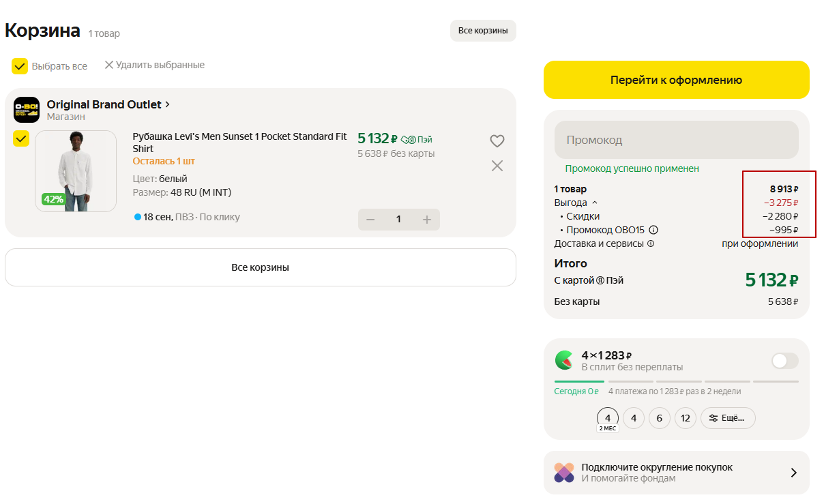Enable the Split payment toggle switch
Image resolution: width=824 pixels, height=504 pixels.
[784, 361]
